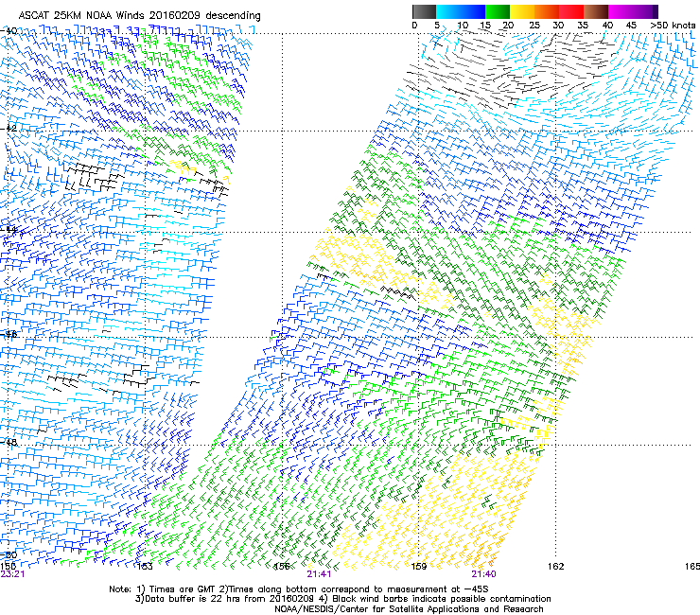
Task: Click the purple '21:41' pass time
Action: [319, 574]
